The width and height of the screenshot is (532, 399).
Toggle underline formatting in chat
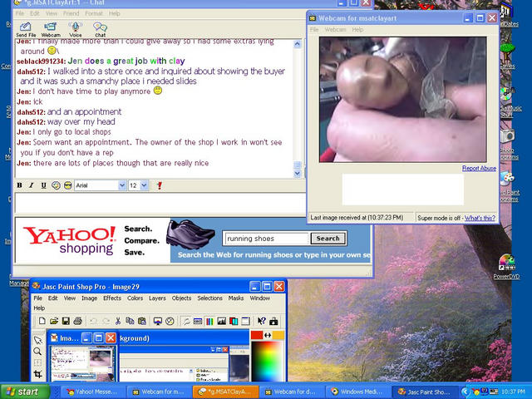coord(43,185)
